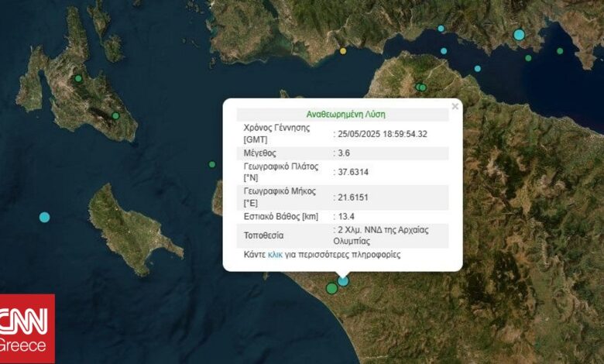Select the large cyan marker in the open sea
Image resolution: width=604 pixels, height=364 pixels.
pyautogui.click(x=44, y=217)
